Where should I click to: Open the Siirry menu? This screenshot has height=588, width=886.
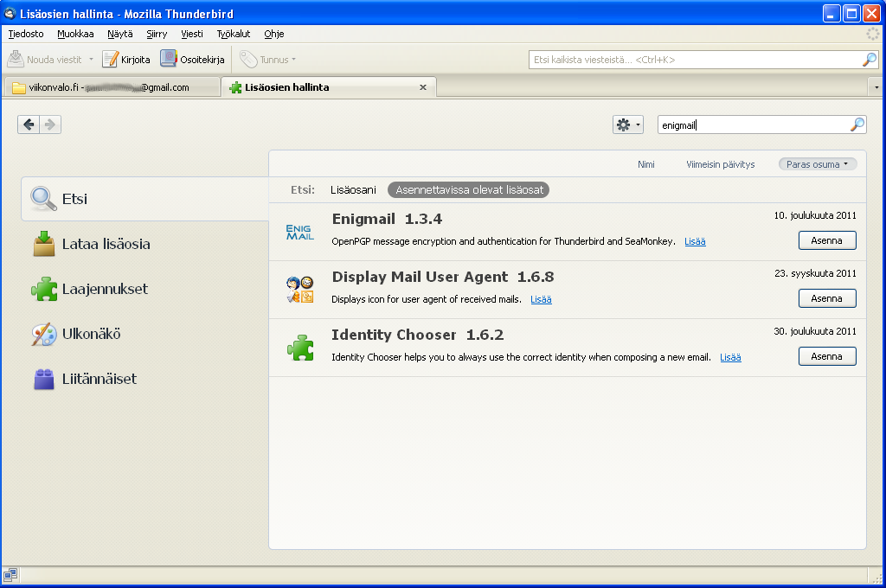pos(157,34)
